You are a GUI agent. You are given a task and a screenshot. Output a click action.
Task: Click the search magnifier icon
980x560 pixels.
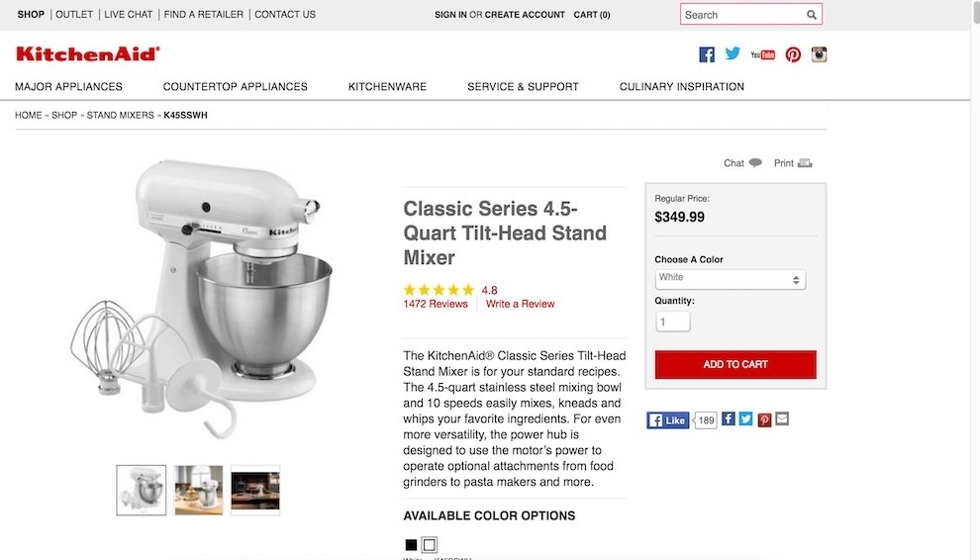(x=812, y=15)
